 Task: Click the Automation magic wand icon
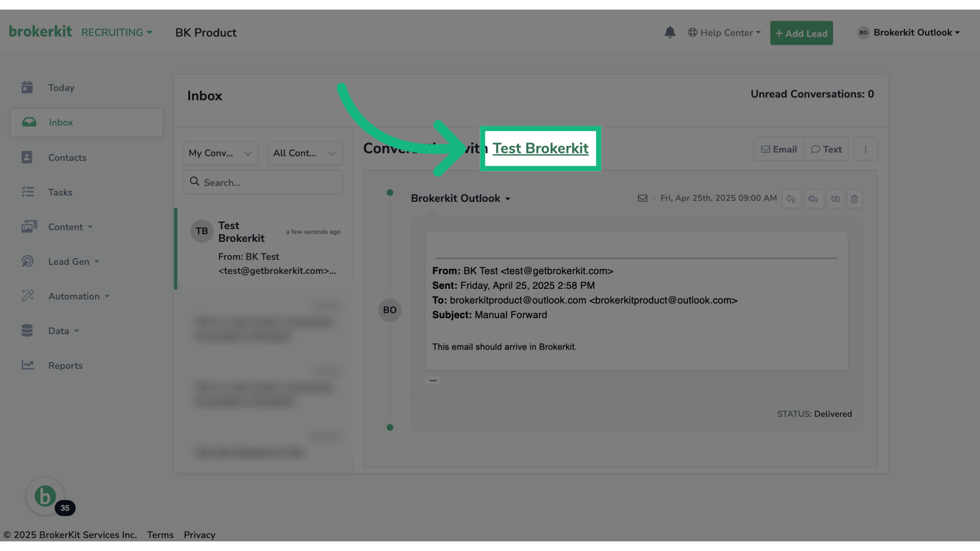pos(28,296)
